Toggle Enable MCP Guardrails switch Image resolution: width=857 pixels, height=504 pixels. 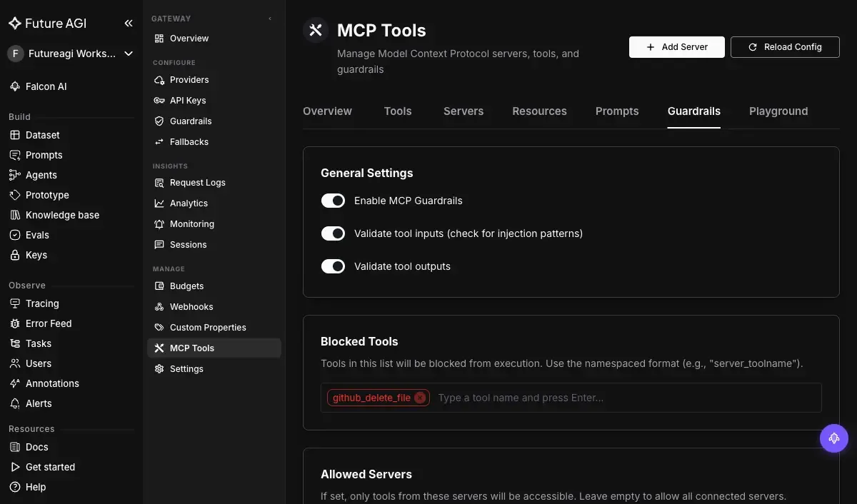pyautogui.click(x=333, y=201)
